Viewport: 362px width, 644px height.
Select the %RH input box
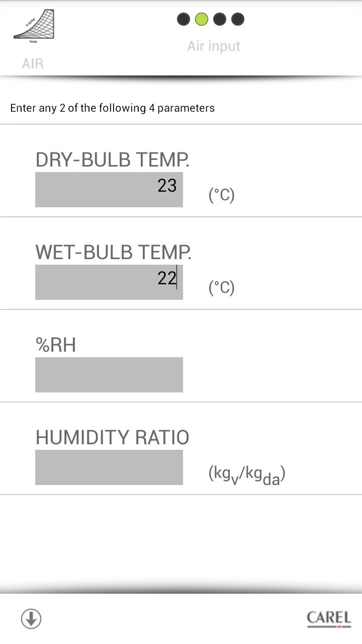coord(109,374)
